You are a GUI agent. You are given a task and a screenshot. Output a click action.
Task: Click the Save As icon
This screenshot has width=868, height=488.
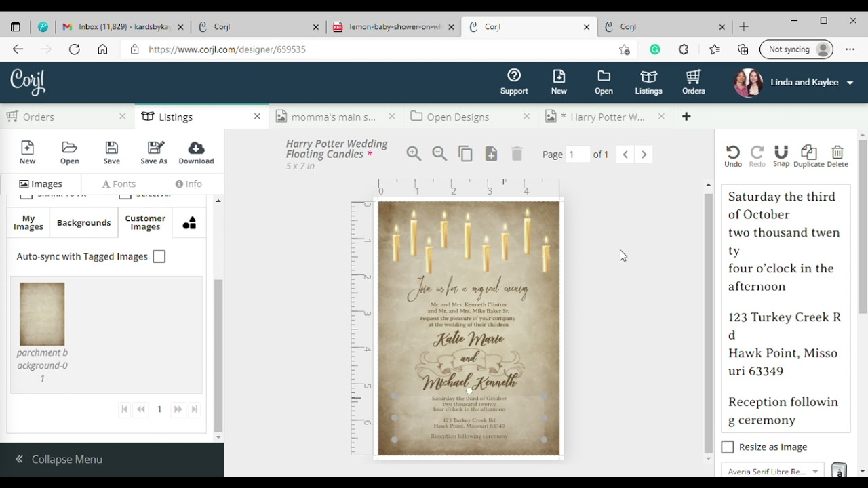click(154, 152)
